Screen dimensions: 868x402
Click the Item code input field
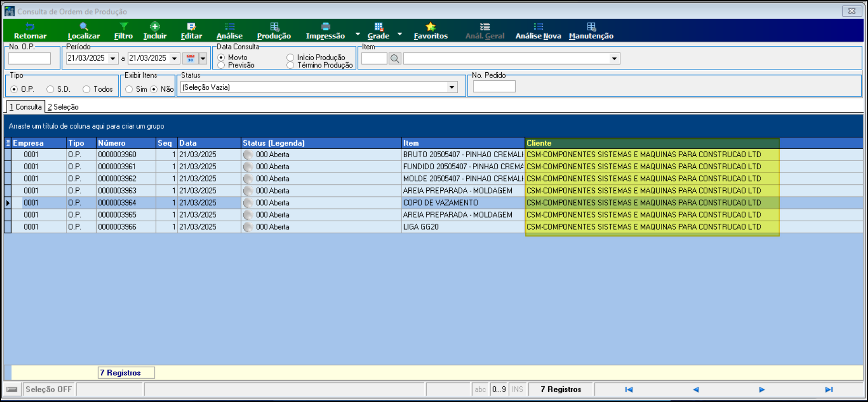point(374,58)
